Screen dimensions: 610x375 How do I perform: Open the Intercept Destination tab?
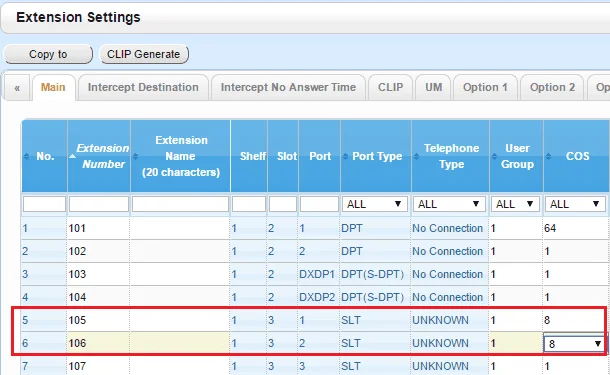point(143,87)
